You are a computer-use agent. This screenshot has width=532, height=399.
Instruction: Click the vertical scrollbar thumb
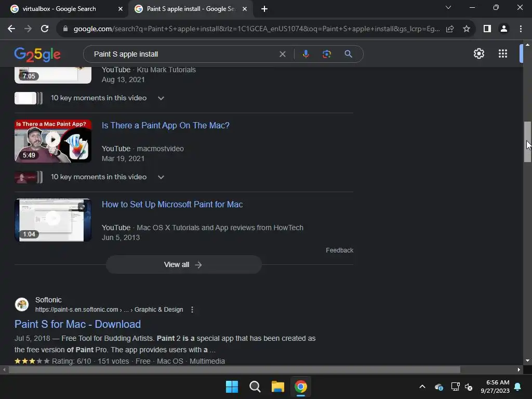[527, 142]
